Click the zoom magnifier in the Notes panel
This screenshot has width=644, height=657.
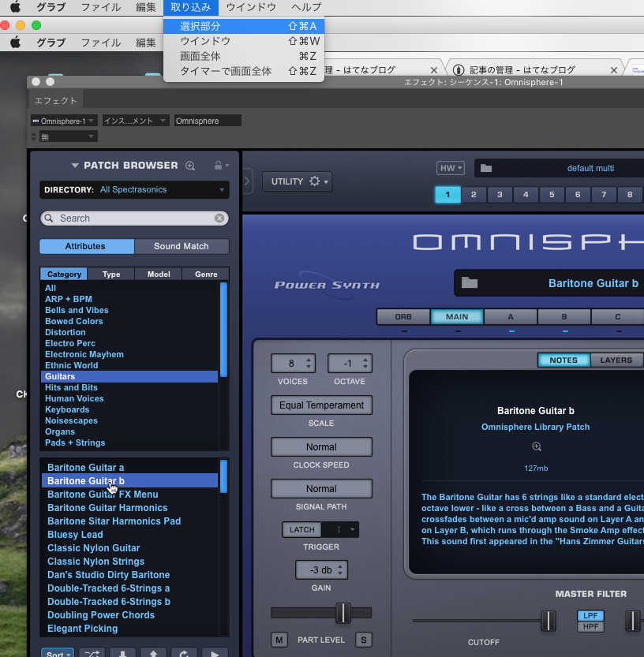click(x=536, y=446)
